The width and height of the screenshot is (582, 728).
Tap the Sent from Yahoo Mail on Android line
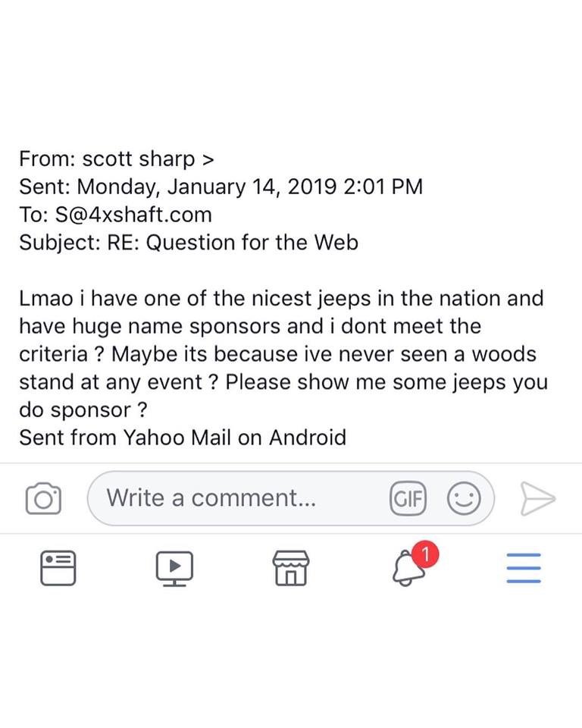point(183,438)
